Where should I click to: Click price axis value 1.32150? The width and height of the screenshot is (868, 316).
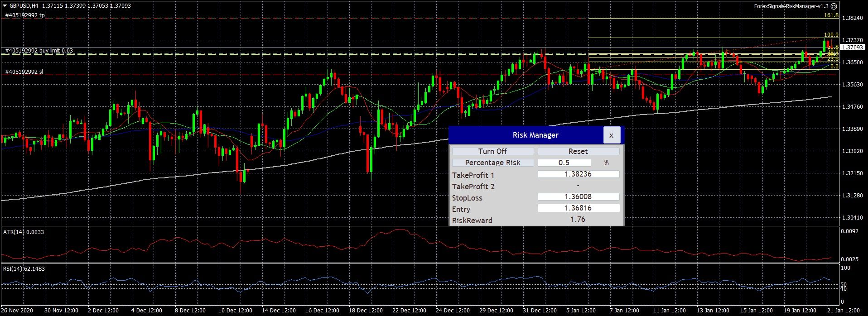click(852, 173)
